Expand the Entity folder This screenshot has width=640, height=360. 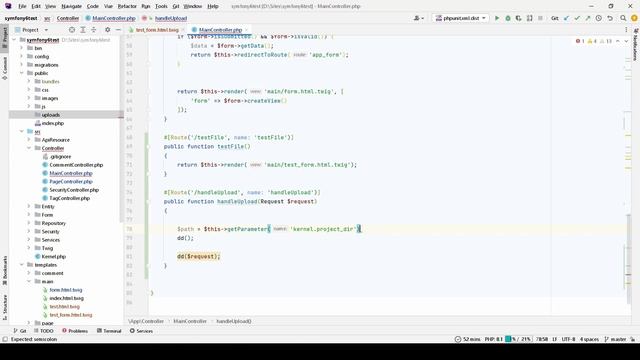click(x=29, y=207)
